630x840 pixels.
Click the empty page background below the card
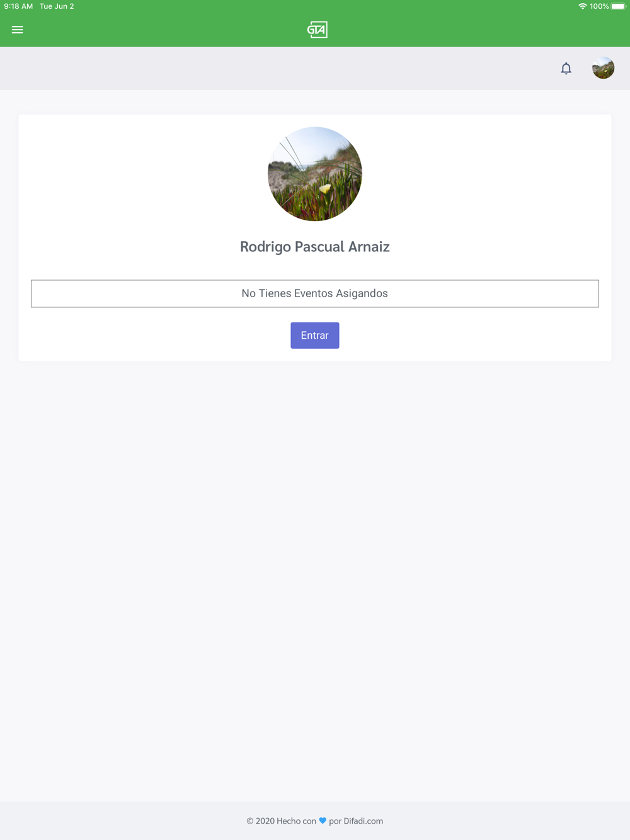pos(315,567)
